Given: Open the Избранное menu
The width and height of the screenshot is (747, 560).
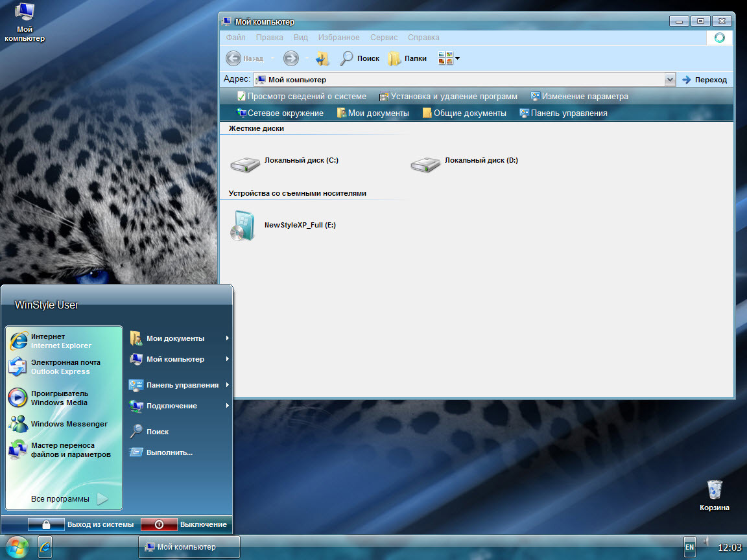Looking at the screenshot, I should click(338, 37).
